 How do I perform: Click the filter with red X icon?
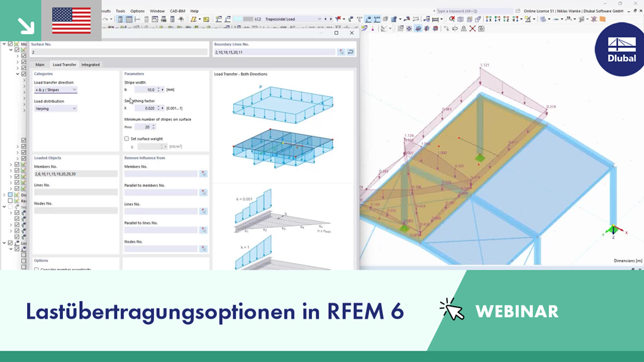point(338,19)
